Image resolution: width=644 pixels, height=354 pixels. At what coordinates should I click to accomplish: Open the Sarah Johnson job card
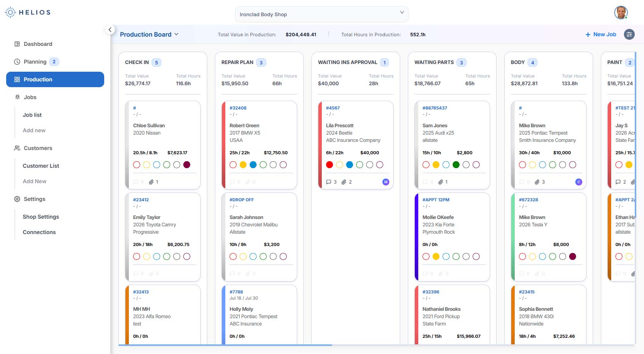[x=259, y=237]
